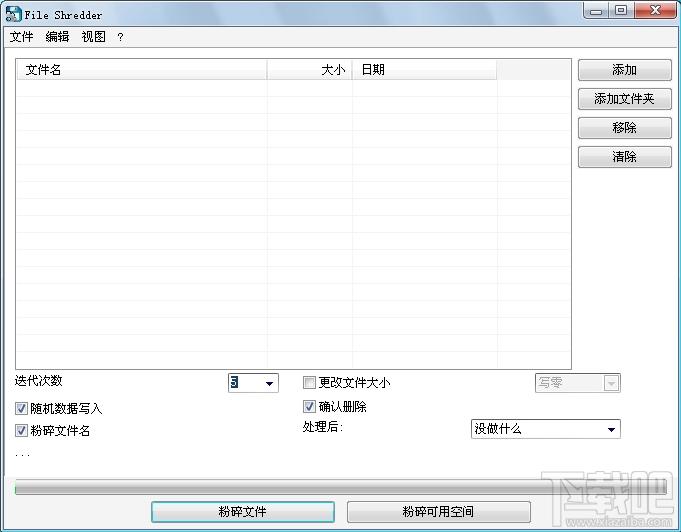Click the File Shredder app icon in title bar
681x532 pixels.
point(13,14)
